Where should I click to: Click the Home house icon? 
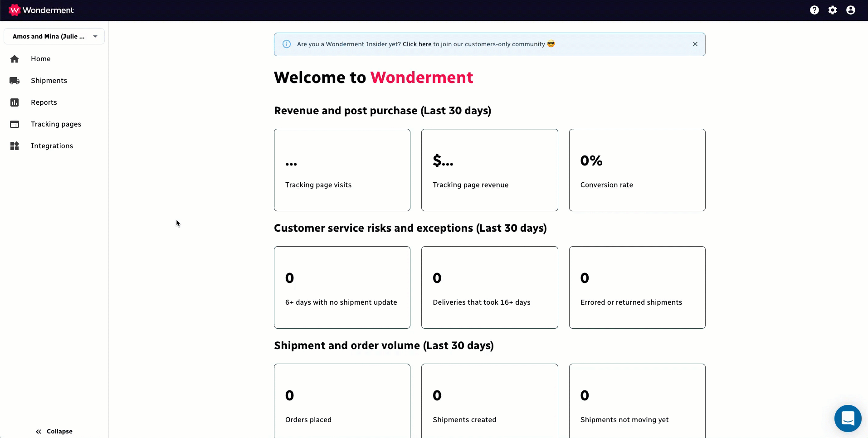click(x=15, y=59)
